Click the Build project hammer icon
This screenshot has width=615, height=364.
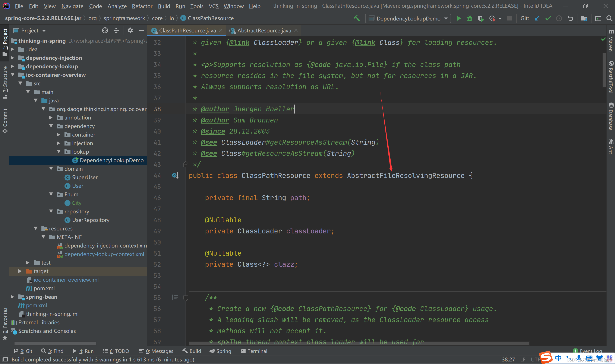[357, 18]
